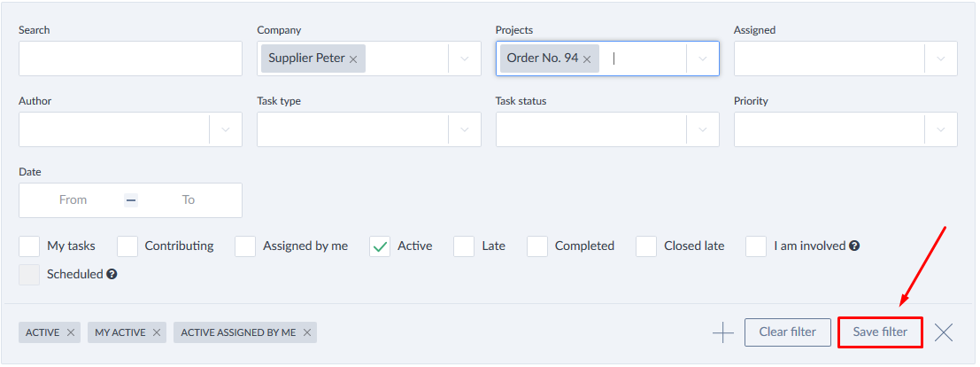Open the Task type dropdown
The width and height of the screenshot is (980, 367).
(x=465, y=129)
